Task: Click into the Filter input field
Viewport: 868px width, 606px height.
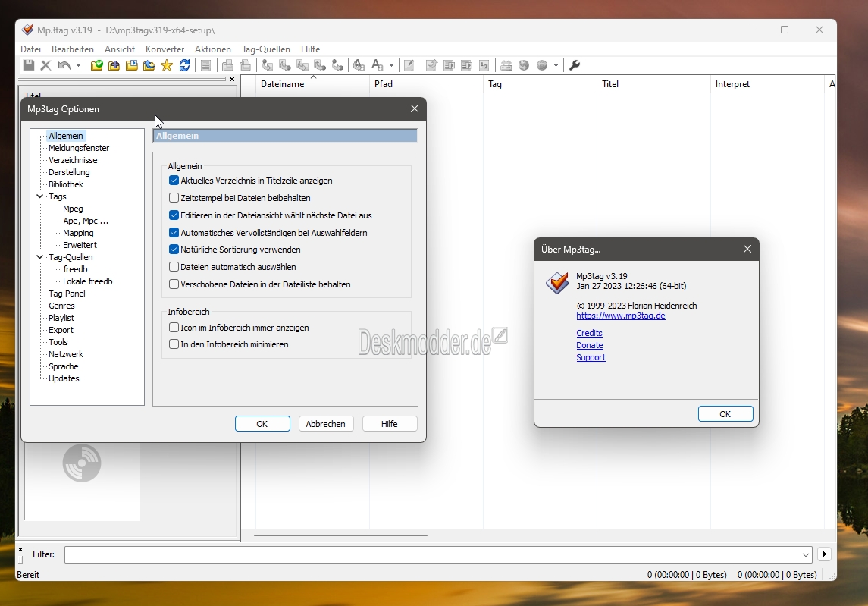Action: (432, 554)
